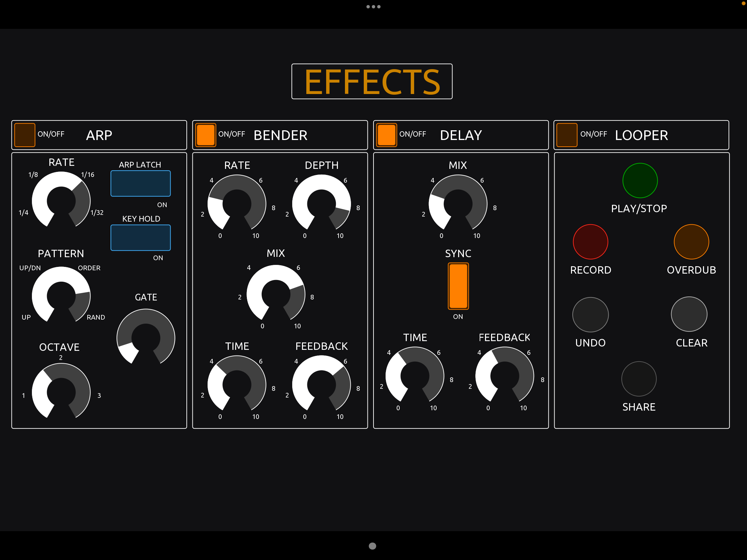Click the 1/32 mark on ARP RATE
747x560 pixels.
(x=97, y=213)
